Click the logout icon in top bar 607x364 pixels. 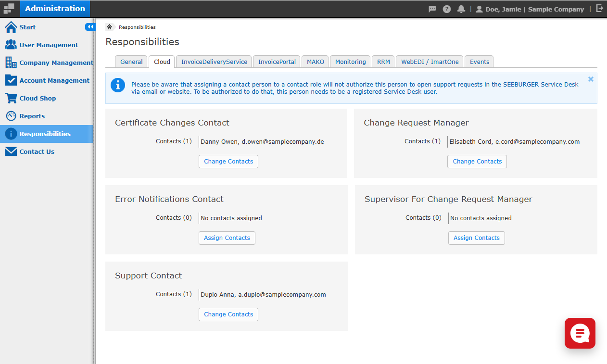tap(599, 9)
